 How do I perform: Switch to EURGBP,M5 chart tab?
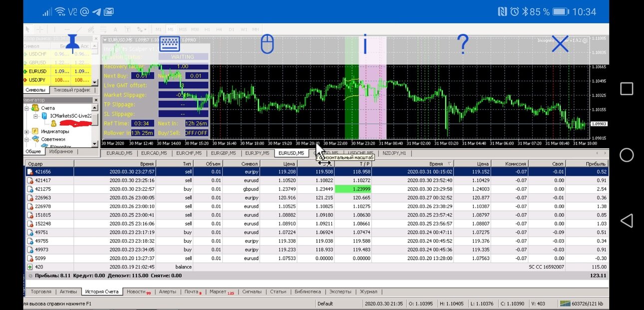click(x=224, y=153)
